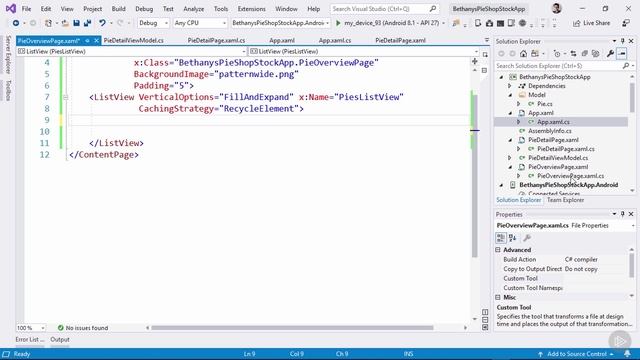Close the PieOverviewPage.xaml tab
The width and height of the screenshot is (640, 360).
pos(96,40)
